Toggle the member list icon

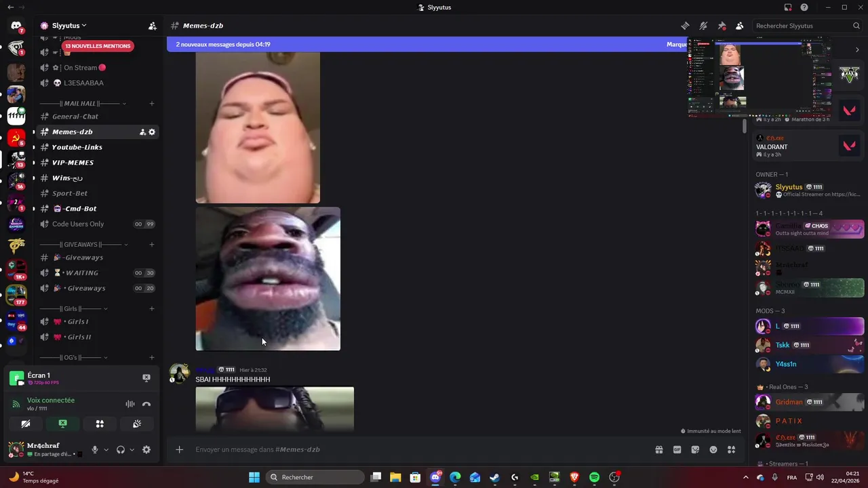[x=740, y=26]
